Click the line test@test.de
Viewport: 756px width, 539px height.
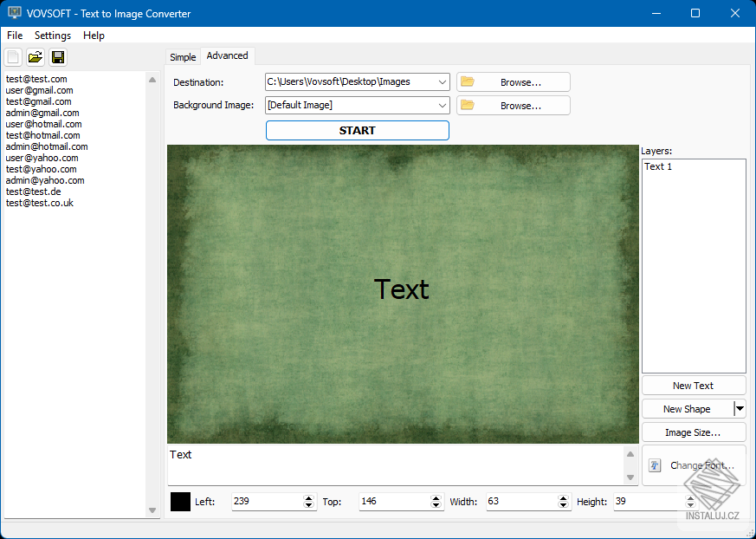click(33, 192)
